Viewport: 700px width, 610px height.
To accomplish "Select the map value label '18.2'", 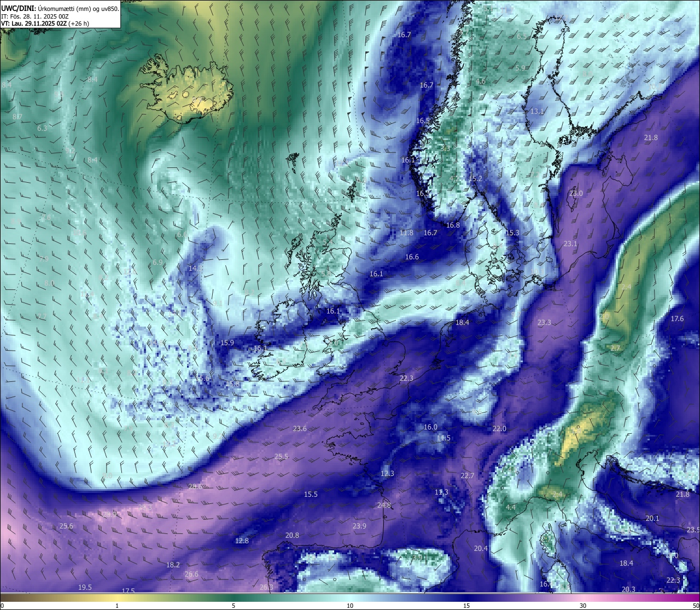I will pyautogui.click(x=173, y=565).
